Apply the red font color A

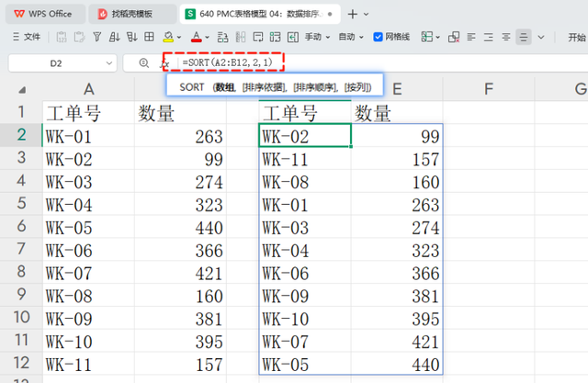tap(197, 37)
